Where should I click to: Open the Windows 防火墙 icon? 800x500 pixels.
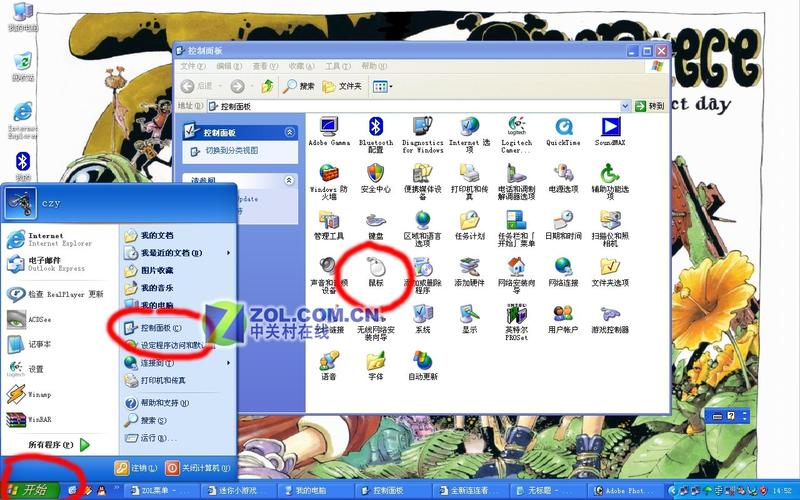pyautogui.click(x=329, y=182)
